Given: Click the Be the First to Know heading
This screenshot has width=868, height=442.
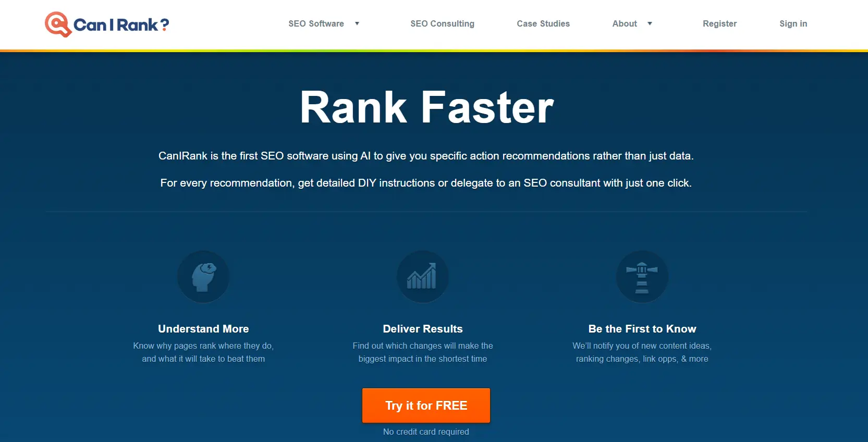Looking at the screenshot, I should (642, 329).
